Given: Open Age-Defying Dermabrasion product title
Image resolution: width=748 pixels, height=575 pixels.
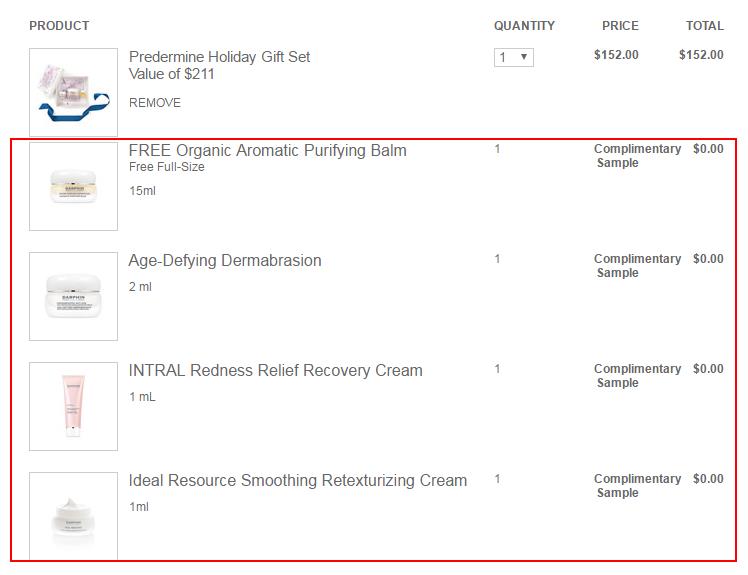Looking at the screenshot, I should tap(225, 261).
